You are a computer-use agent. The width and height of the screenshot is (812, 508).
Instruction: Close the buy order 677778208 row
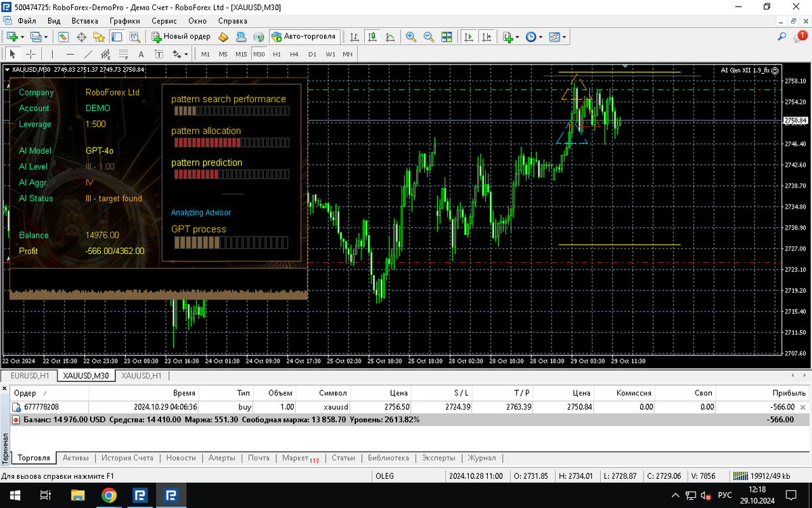click(x=803, y=407)
